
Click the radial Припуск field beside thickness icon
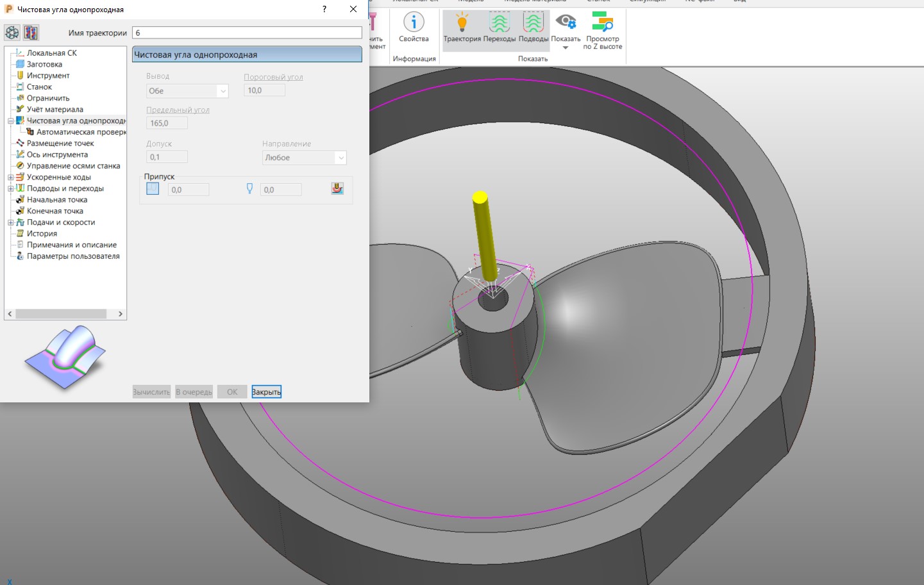pos(189,190)
